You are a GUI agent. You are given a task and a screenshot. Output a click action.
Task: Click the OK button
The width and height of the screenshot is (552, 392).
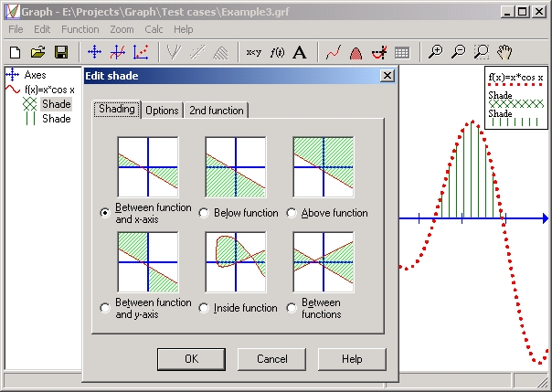[x=191, y=359]
